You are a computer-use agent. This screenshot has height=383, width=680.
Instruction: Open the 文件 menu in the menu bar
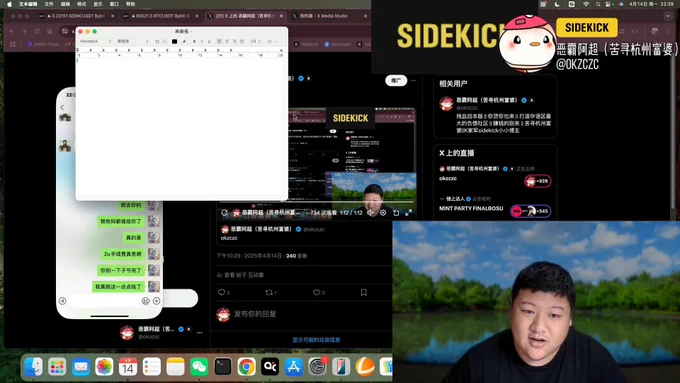[49, 4]
